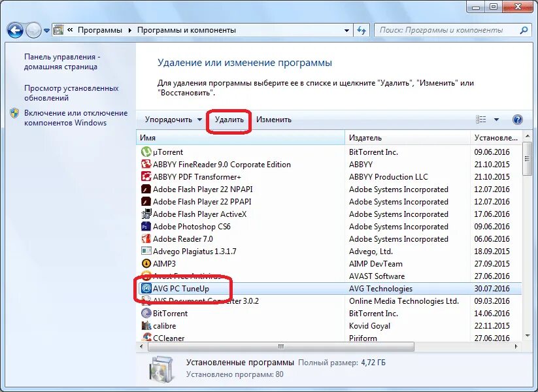This screenshot has height=392, width=538.
Task: Click publisher AVAST Software
Action: 377,276
